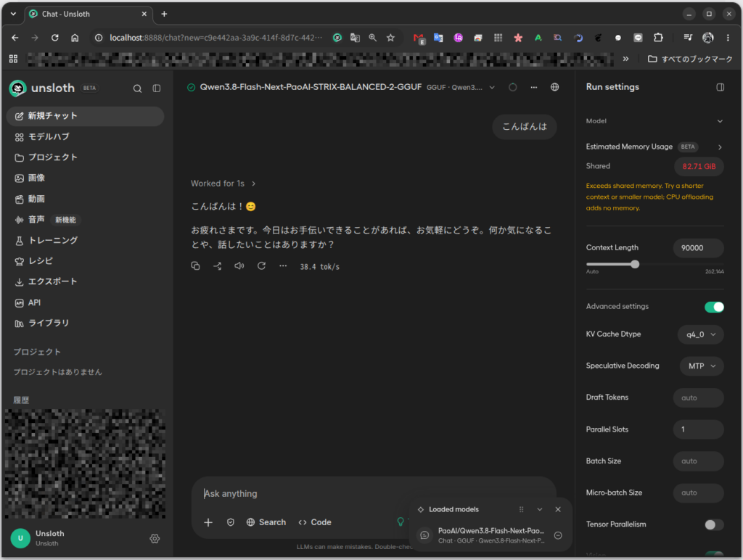
Task: Click the model loading status circle
Action: click(x=513, y=87)
